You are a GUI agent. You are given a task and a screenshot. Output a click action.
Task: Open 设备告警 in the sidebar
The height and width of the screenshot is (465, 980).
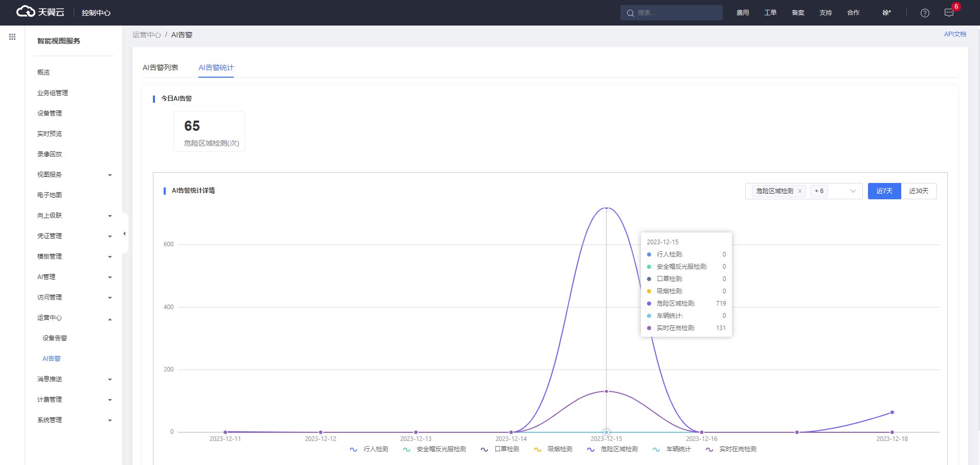[55, 338]
